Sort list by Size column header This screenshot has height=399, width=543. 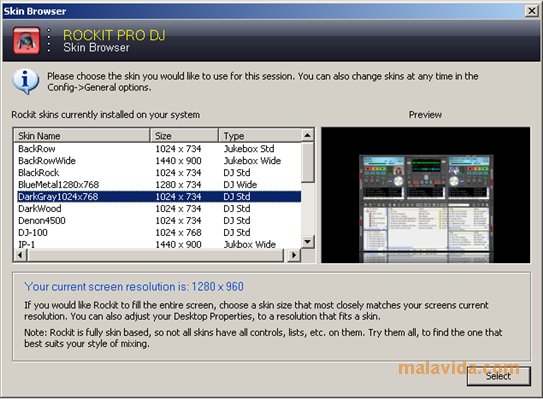pyautogui.click(x=184, y=135)
